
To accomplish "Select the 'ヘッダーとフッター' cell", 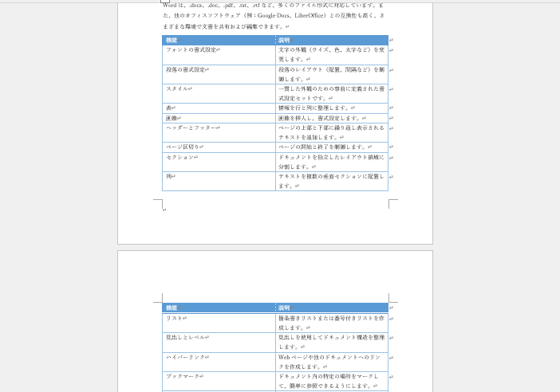I will (219, 132).
